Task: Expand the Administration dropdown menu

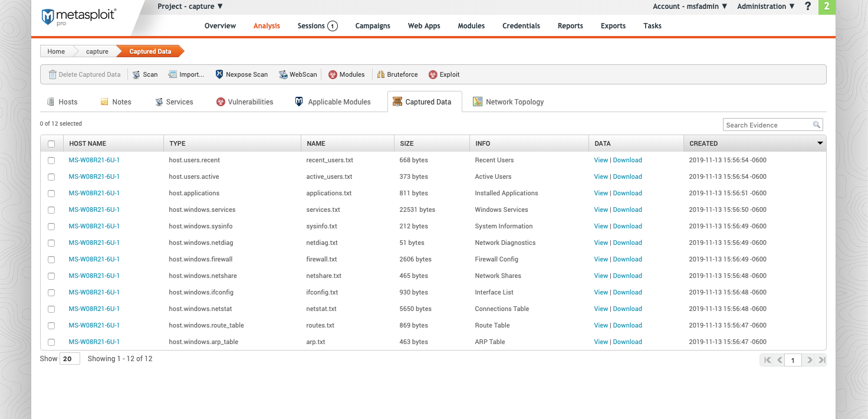Action: pyautogui.click(x=765, y=6)
